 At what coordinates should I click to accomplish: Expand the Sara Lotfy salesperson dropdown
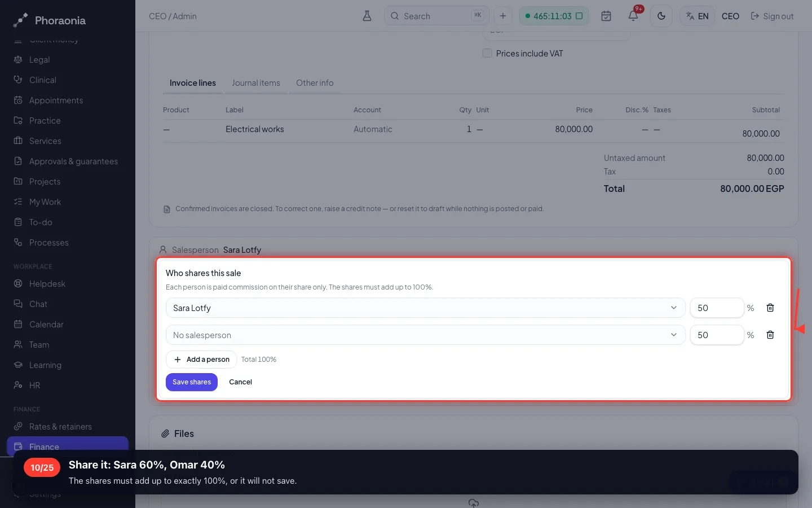426,308
